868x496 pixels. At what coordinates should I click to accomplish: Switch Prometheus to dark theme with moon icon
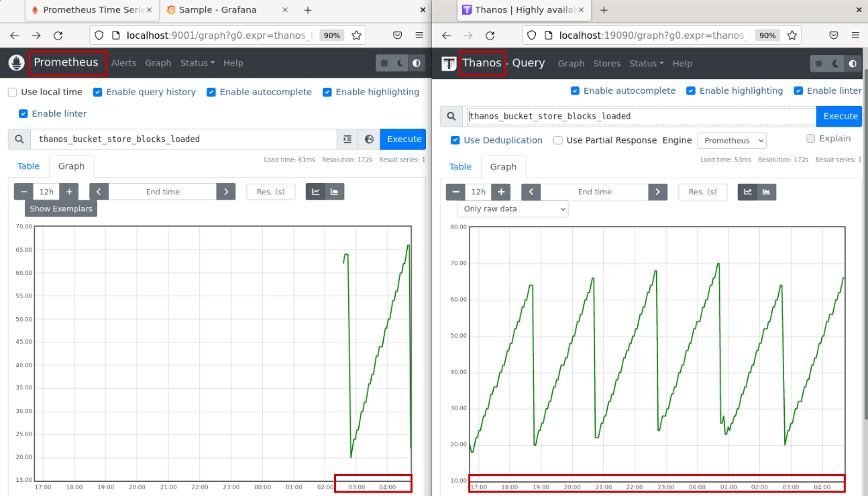400,63
